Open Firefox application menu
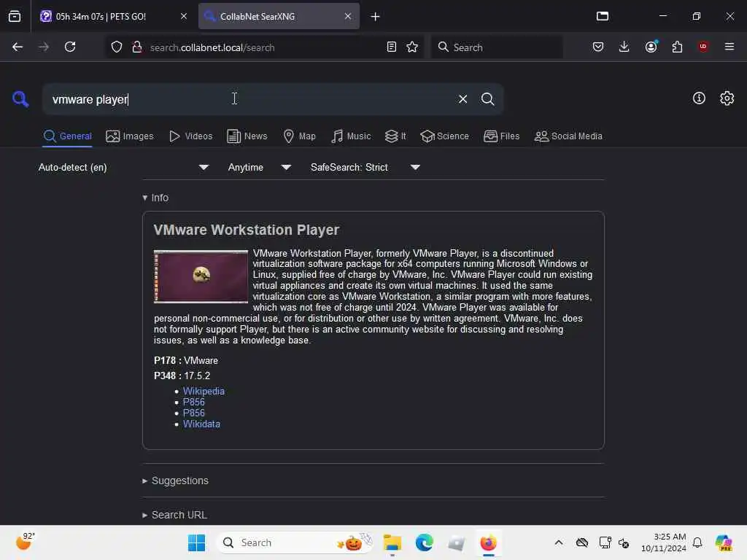This screenshot has width=747, height=560. point(729,47)
